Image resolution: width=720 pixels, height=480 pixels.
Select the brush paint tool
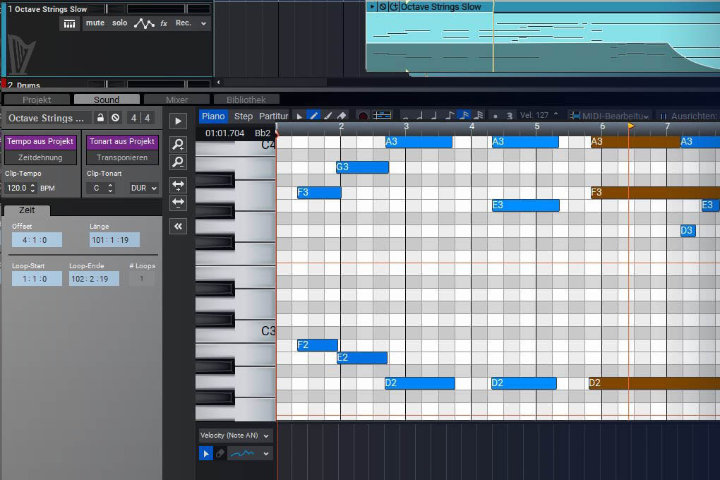(x=328, y=116)
